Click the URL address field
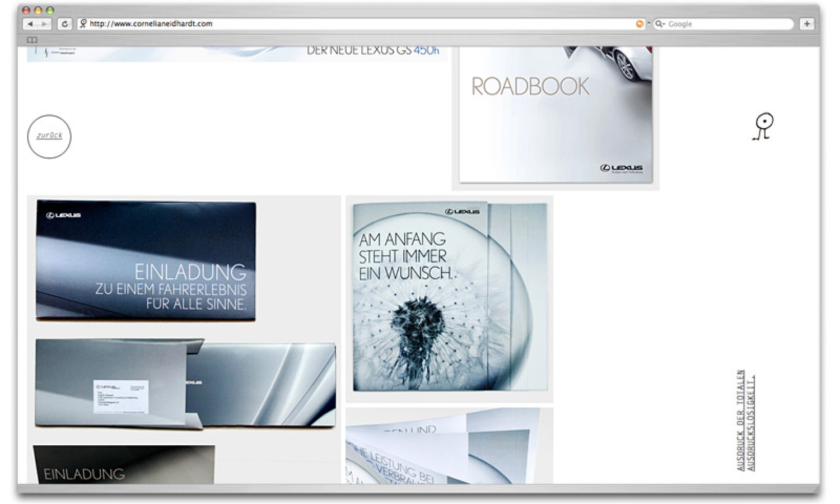Screen dimensions: 840x504 click(358, 24)
